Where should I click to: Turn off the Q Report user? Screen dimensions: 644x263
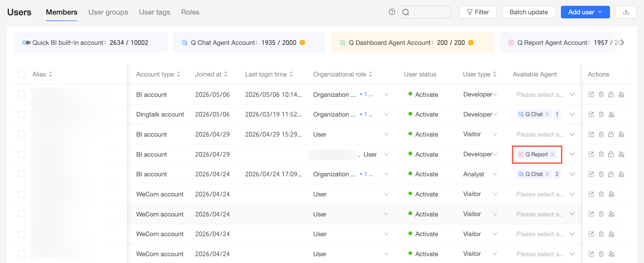tap(621, 154)
